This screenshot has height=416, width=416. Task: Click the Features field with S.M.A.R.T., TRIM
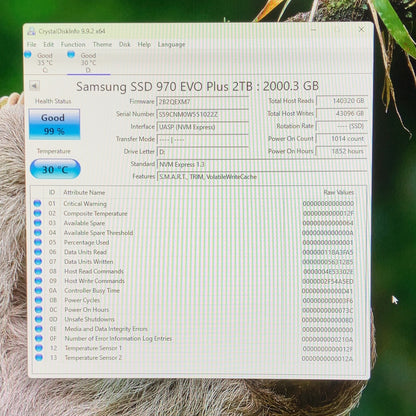coord(262,177)
